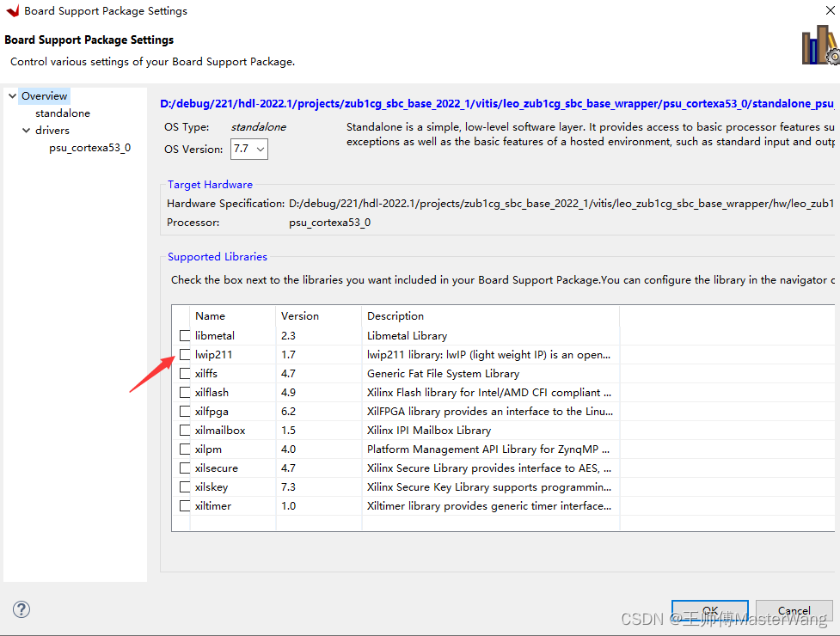Select the 'lwip211' name cell
Viewport: 840px width, 636px height.
(x=214, y=354)
